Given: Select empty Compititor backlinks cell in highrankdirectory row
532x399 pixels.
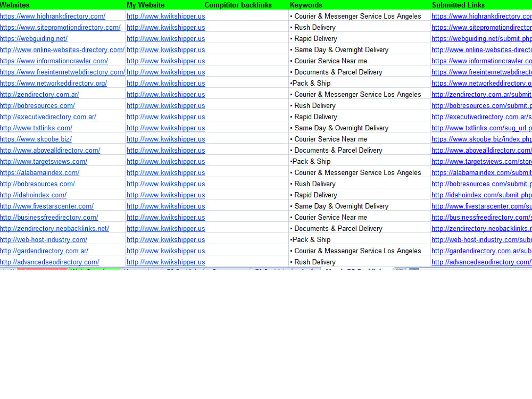Looking at the screenshot, I should click(247, 16).
